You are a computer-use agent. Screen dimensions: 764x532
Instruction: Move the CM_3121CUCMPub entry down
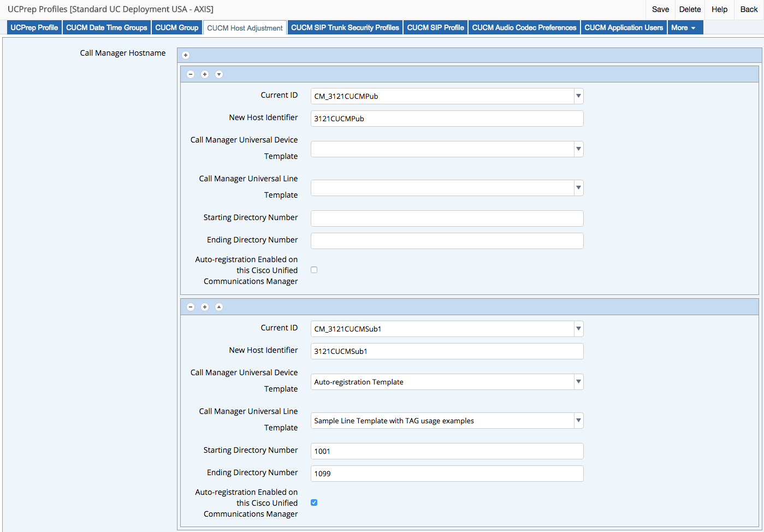219,74
